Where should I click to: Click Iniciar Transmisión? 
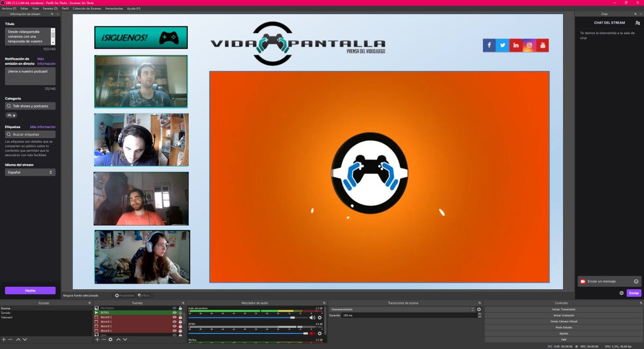(x=563, y=309)
